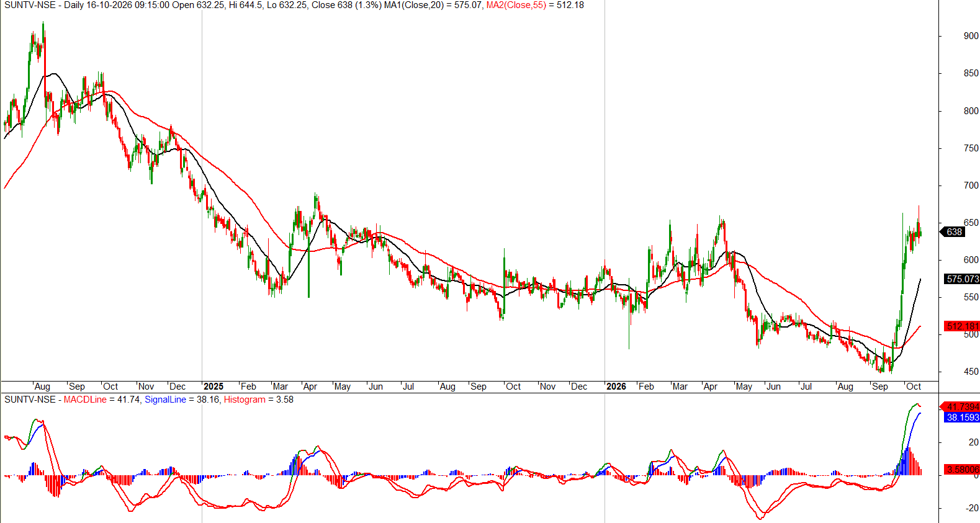Screen dimensions: 980x523
Task: Click the 700 price axis label
Action: pyautogui.click(x=971, y=186)
